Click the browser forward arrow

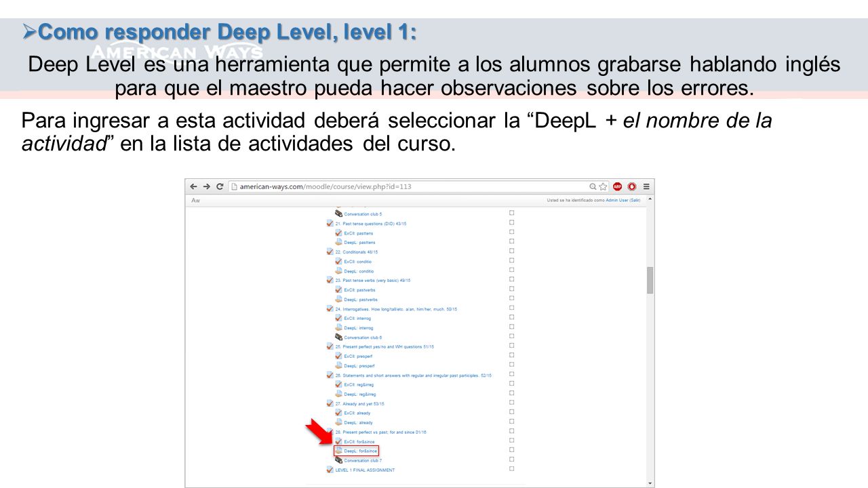[206, 186]
